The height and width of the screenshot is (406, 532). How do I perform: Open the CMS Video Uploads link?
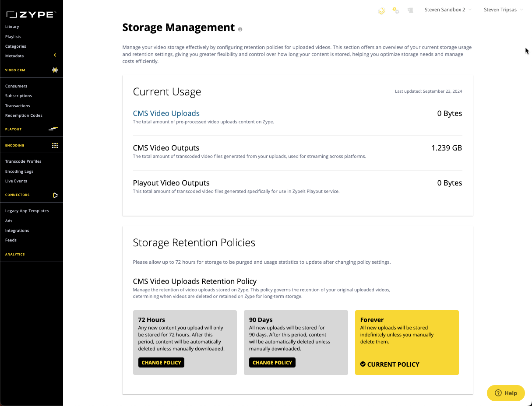[166, 113]
